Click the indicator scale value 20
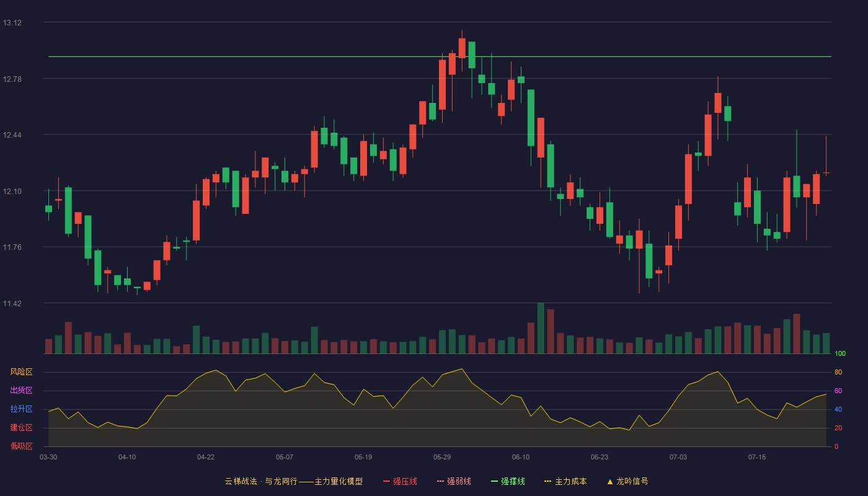The image size is (868, 496). 838,428
